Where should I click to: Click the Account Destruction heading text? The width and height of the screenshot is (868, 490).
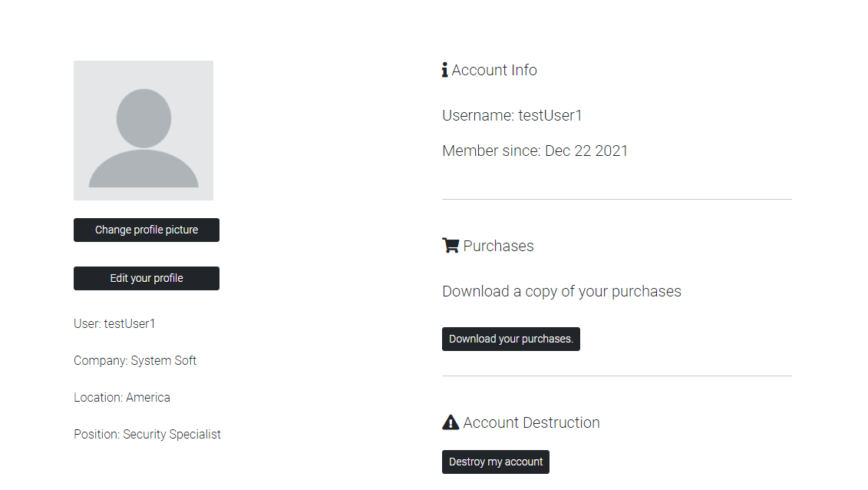coord(531,422)
